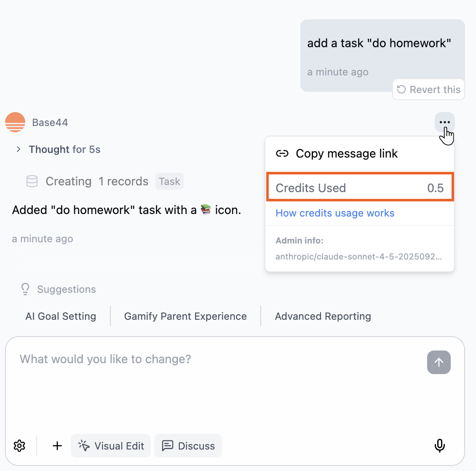Viewport: 476px width, 471px height.
Task: Click the upward arrow send button
Action: click(439, 362)
